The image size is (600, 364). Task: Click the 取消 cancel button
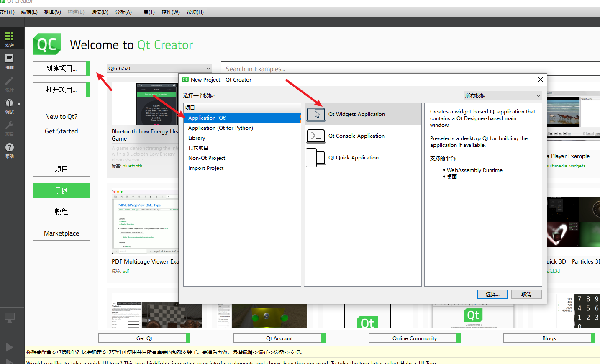click(526, 294)
